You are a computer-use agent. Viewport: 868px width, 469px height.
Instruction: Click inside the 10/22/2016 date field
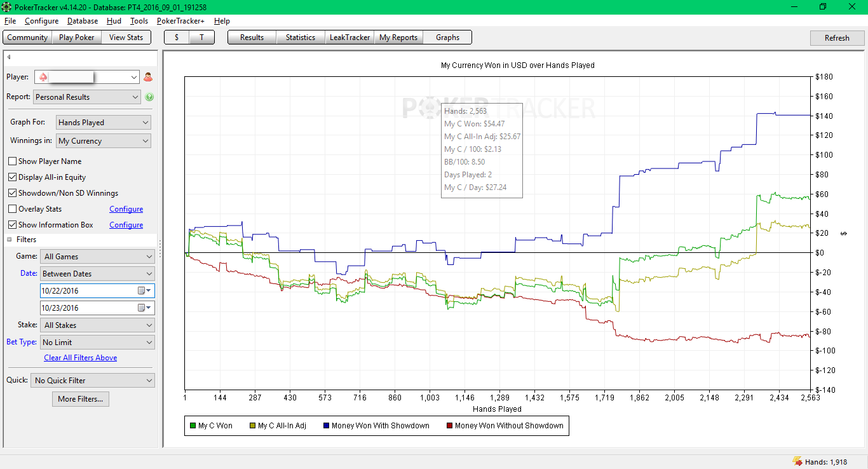(88, 290)
